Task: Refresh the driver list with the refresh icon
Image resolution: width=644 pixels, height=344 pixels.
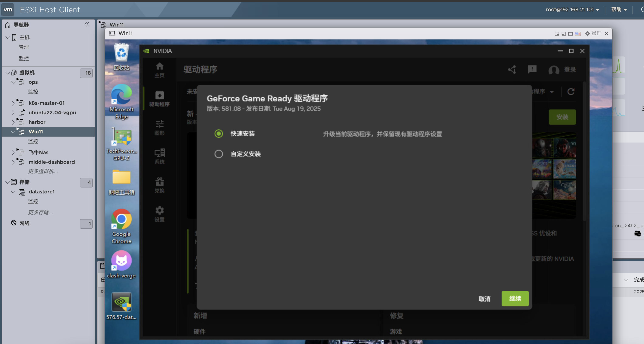Action: (571, 92)
